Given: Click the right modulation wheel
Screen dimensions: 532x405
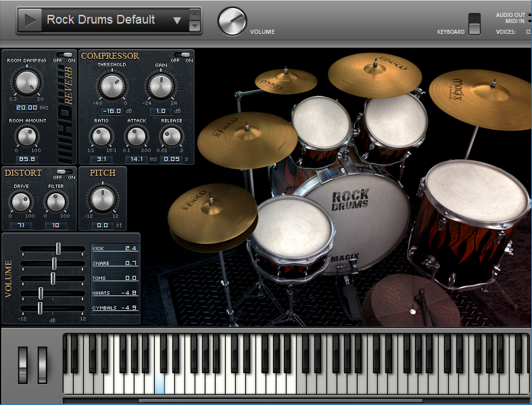Looking at the screenshot, I should (x=43, y=365).
